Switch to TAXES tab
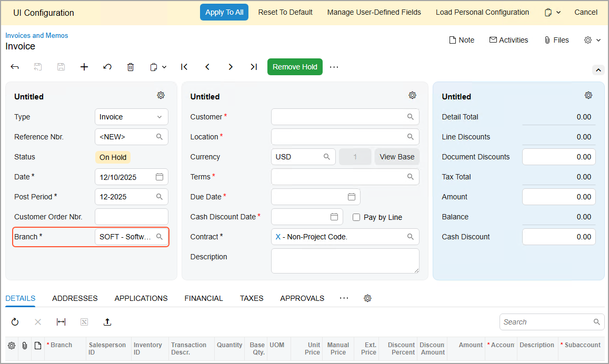The image size is (609, 364). pos(252,298)
